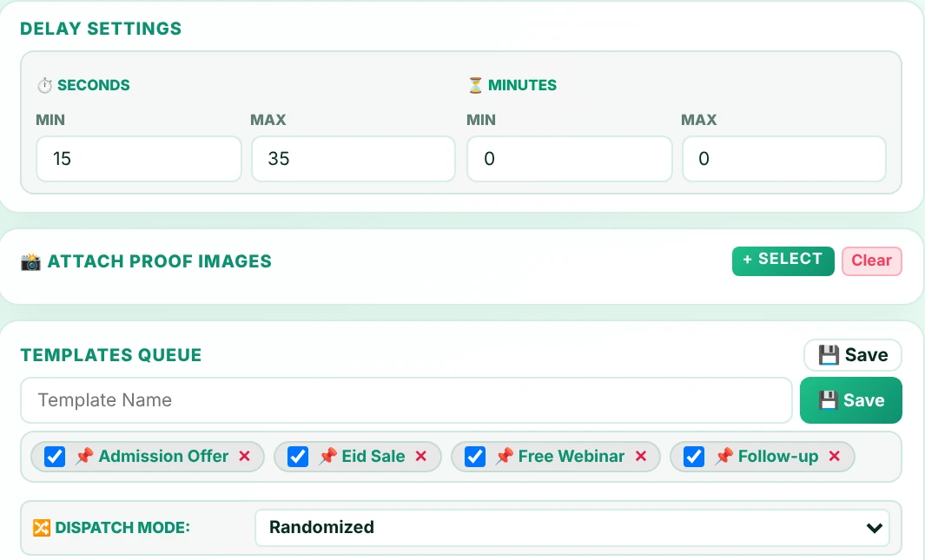Click the Seconds MIN field showing 15
This screenshot has height=560, width=925.
[x=139, y=159]
